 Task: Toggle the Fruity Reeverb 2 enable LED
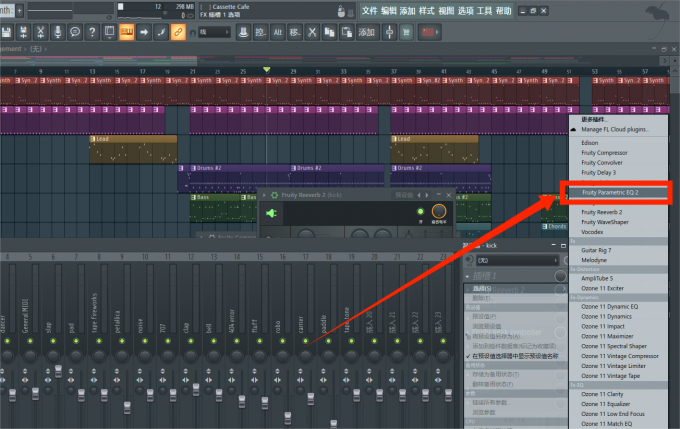tap(419, 211)
